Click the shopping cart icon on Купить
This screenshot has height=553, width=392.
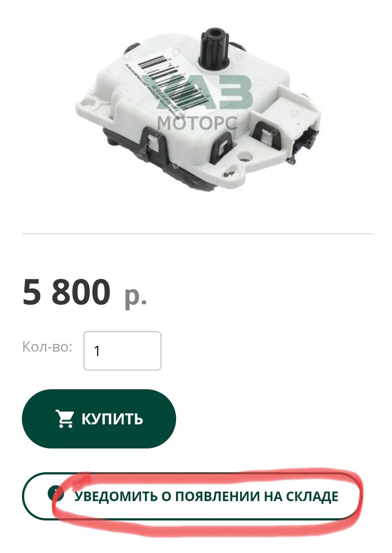pos(65,418)
